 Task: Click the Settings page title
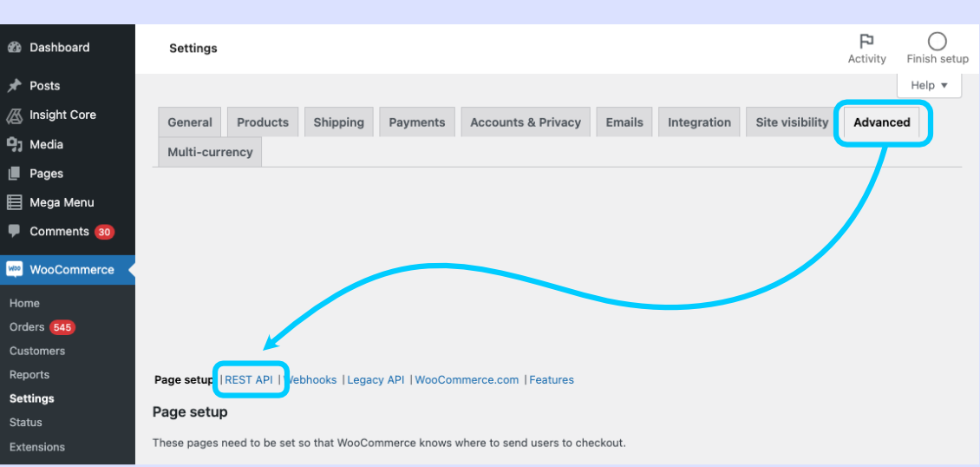[x=193, y=48]
